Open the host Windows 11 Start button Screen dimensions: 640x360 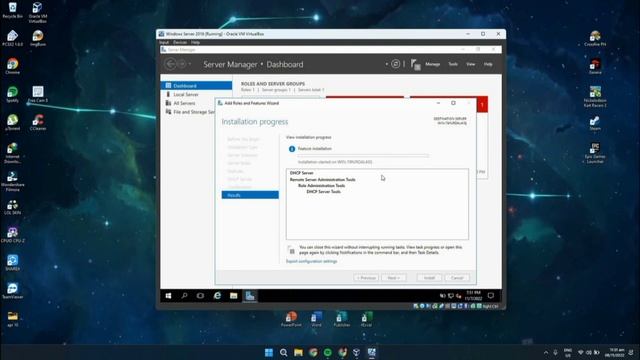pyautogui.click(x=269, y=352)
